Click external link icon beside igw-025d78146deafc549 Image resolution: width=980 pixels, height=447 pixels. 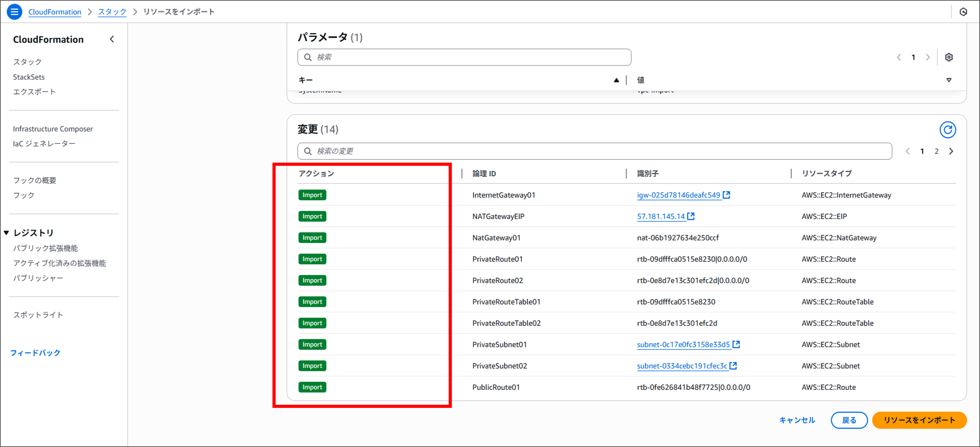click(726, 195)
